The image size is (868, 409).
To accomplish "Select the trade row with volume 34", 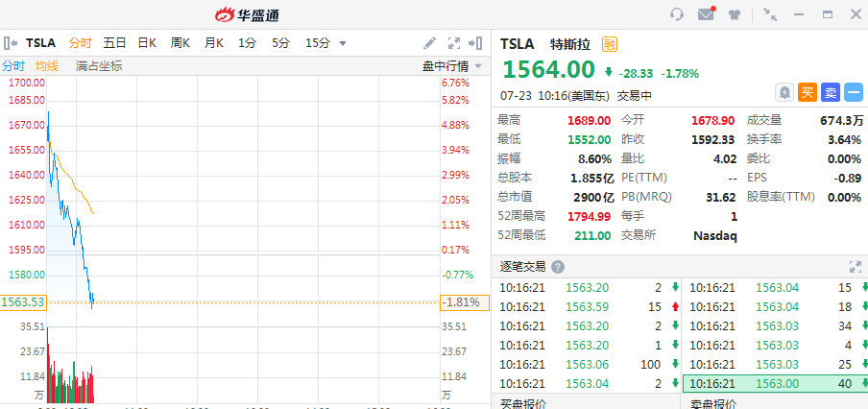I will 776,326.
